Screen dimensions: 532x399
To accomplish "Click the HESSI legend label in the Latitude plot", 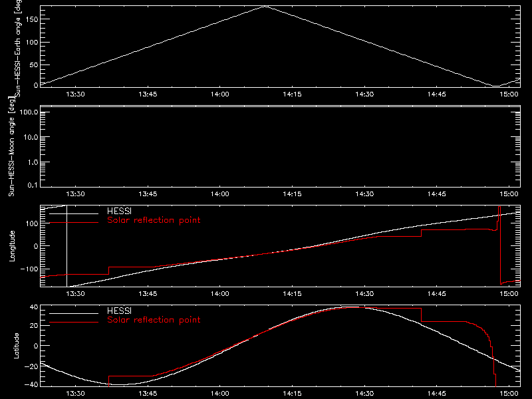I will (x=119, y=311).
